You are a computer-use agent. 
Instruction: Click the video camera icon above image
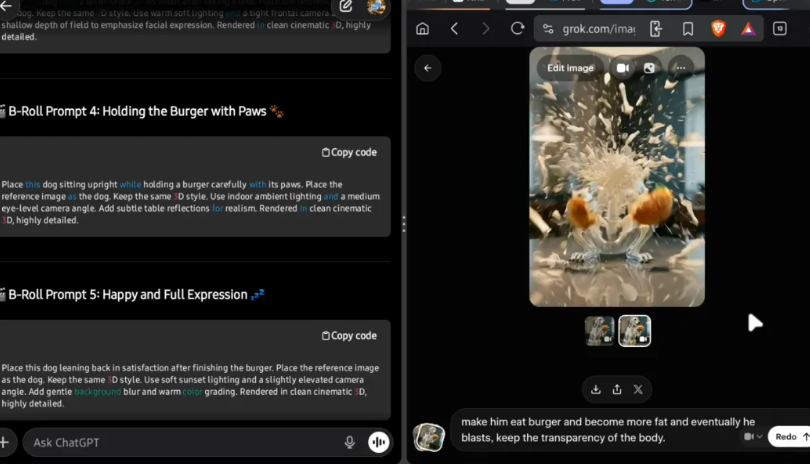pyautogui.click(x=622, y=68)
